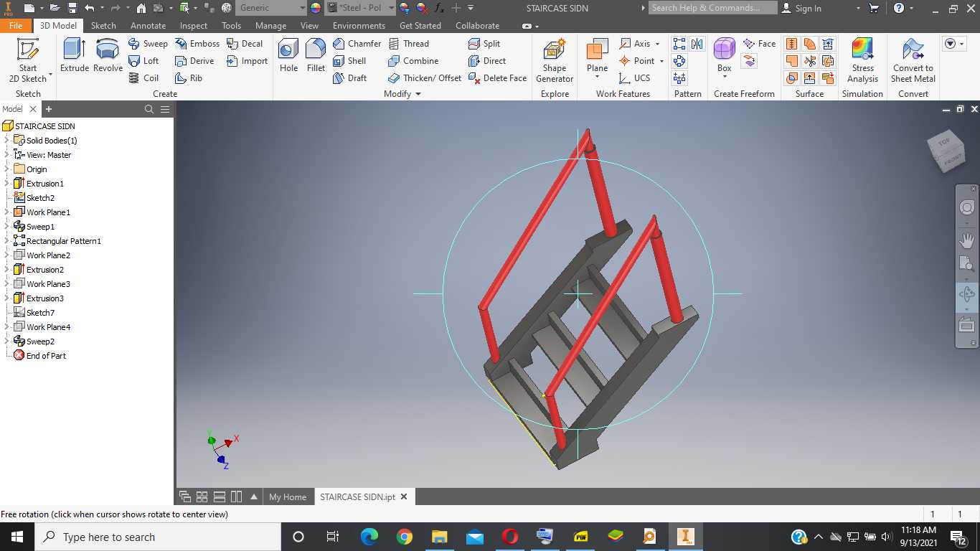Go to the Collaborate tab

tap(477, 25)
